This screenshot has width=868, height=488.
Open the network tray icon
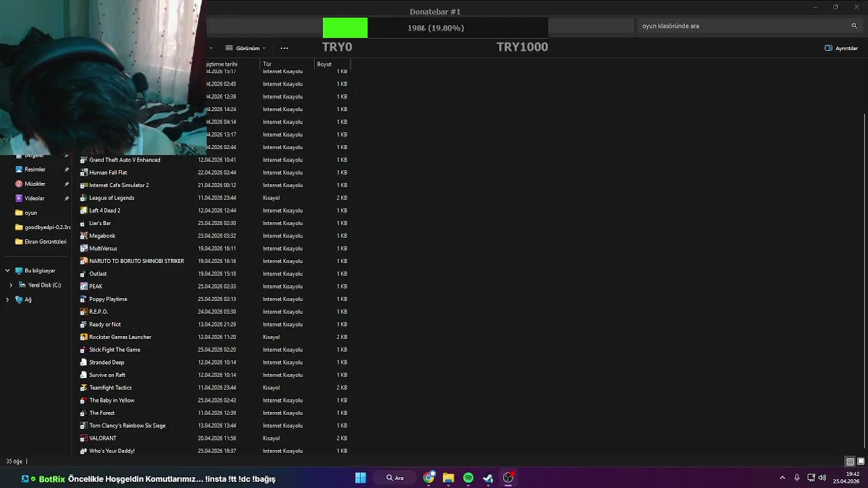[x=811, y=478]
